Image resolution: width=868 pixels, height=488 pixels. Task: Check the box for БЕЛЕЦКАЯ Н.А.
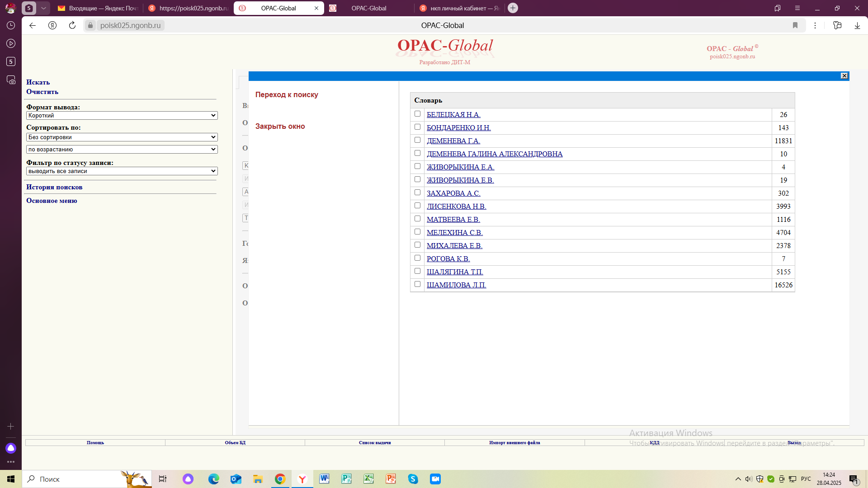tap(417, 114)
